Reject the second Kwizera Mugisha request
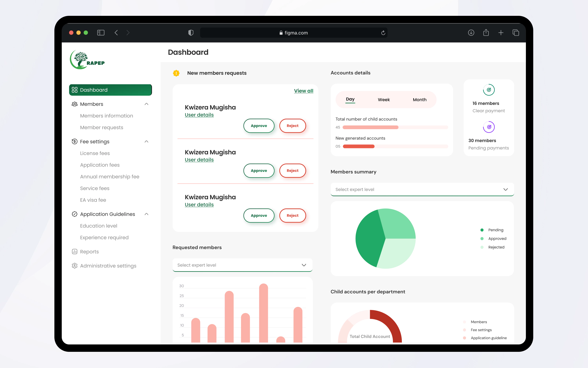Image resolution: width=588 pixels, height=368 pixels. point(292,171)
